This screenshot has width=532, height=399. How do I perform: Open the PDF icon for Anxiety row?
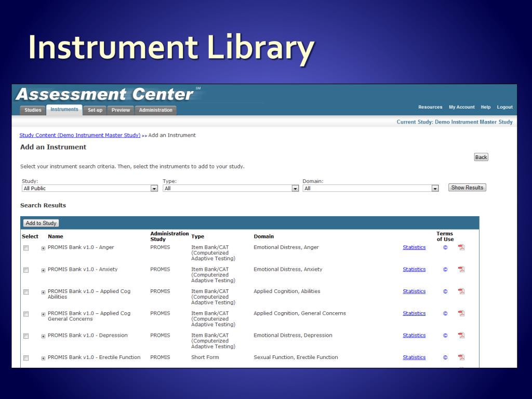coord(461,270)
